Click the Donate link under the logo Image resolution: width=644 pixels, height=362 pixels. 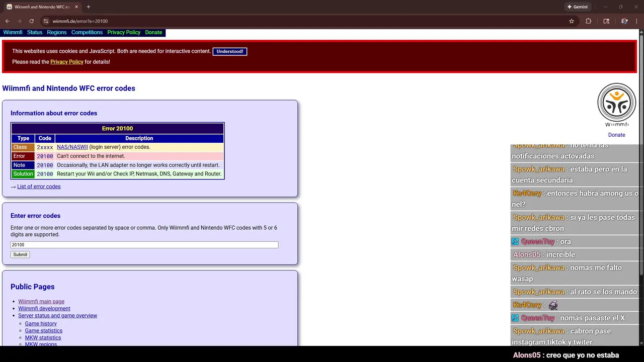(x=616, y=135)
